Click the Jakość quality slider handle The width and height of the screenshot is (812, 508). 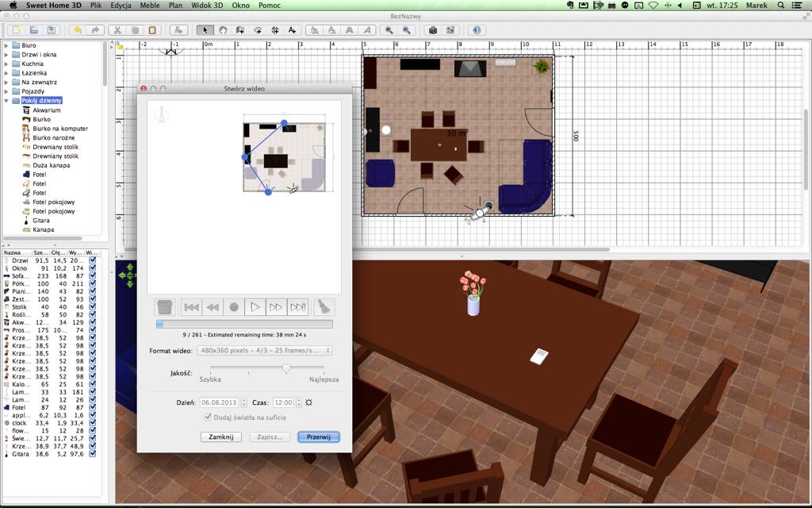pyautogui.click(x=286, y=369)
